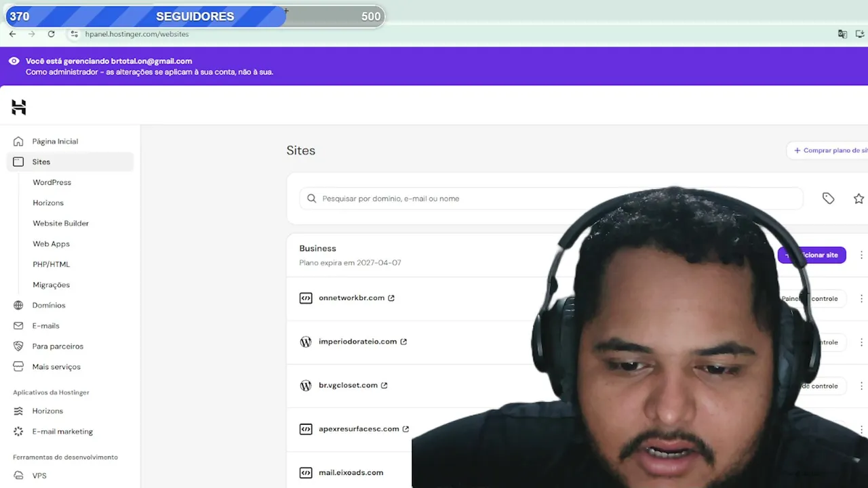Select Sites in the sidebar

(x=71, y=162)
